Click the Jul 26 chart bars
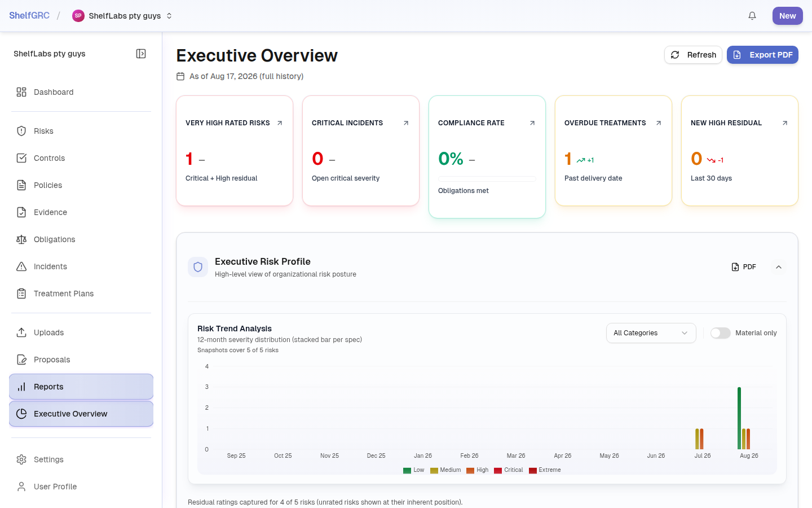Image resolution: width=812 pixels, height=508 pixels. click(x=699, y=439)
